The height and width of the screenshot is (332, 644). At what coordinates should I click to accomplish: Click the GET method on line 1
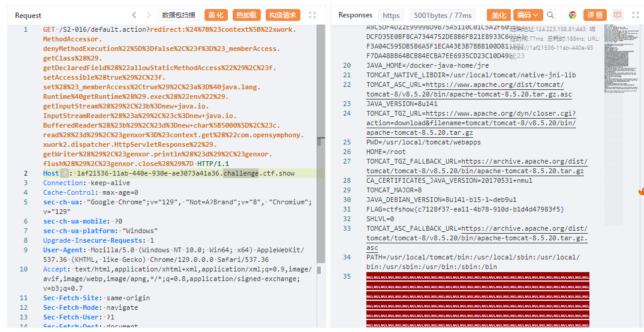[x=49, y=29]
